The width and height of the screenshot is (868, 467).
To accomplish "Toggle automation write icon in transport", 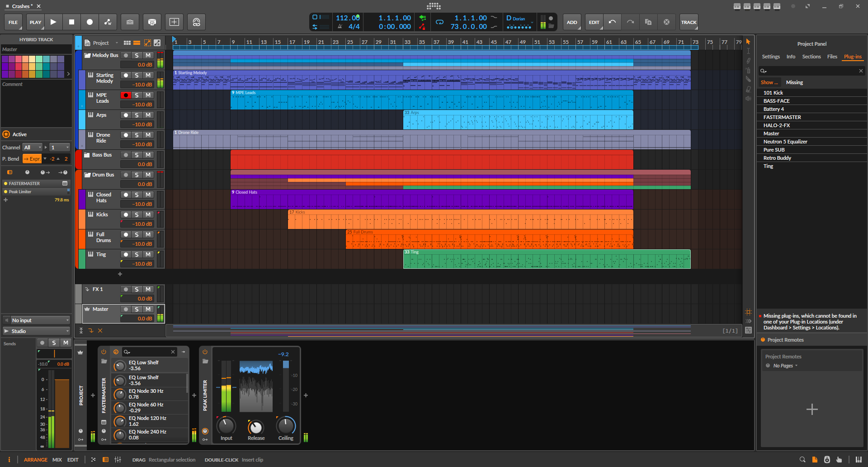I will click(108, 22).
